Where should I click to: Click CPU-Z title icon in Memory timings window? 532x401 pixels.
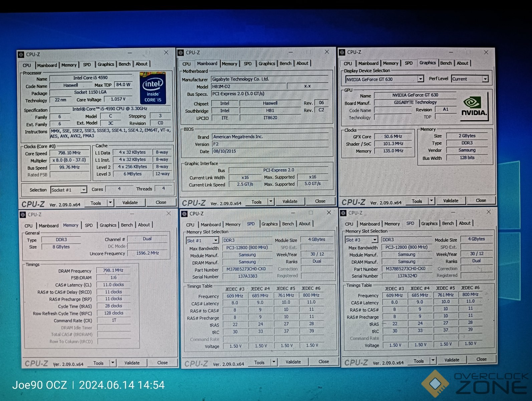(x=23, y=215)
